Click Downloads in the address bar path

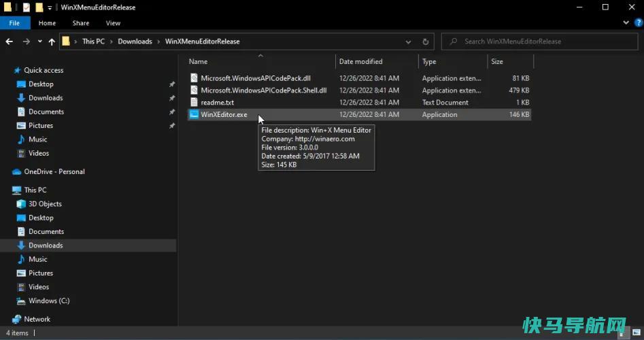(135, 41)
